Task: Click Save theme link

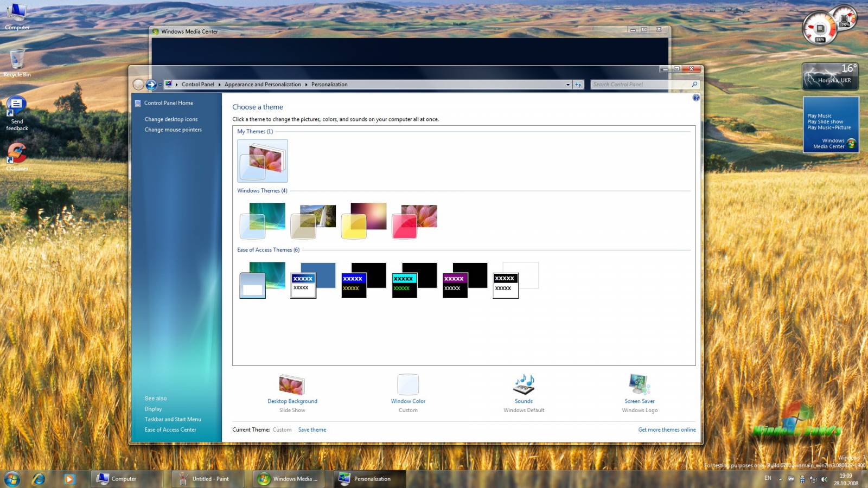Action: pyautogui.click(x=312, y=429)
